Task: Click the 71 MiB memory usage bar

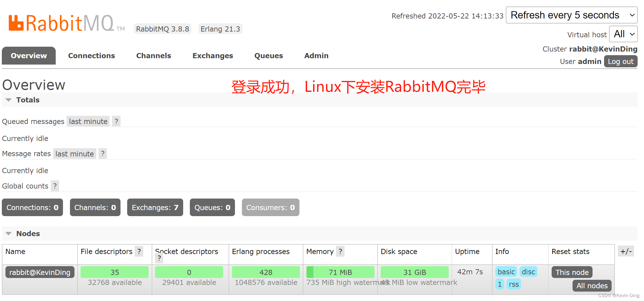Action: [340, 272]
